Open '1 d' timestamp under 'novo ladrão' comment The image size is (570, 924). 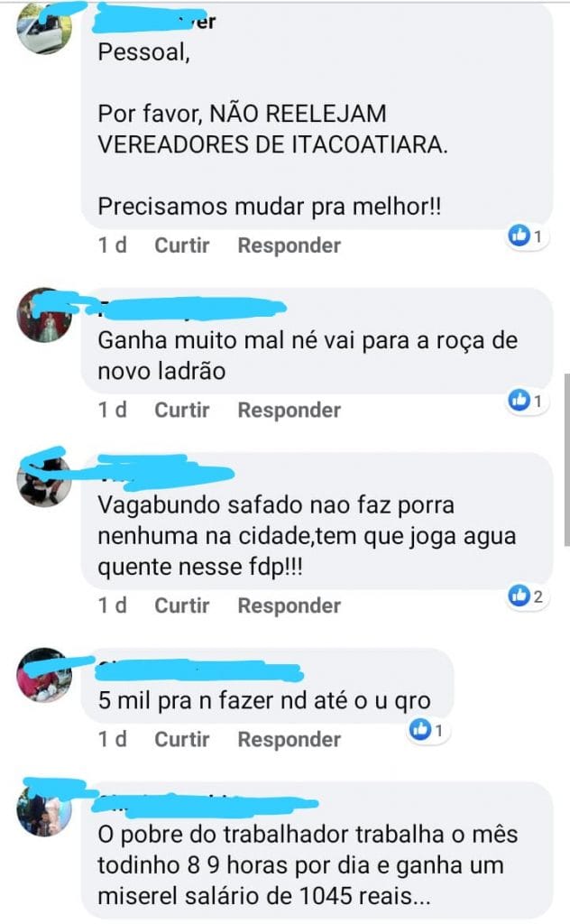click(113, 410)
